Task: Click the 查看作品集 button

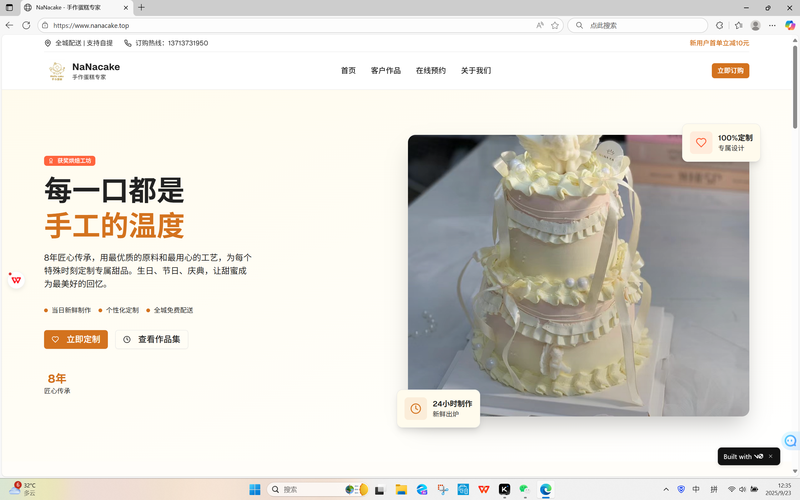Action: 152,339
